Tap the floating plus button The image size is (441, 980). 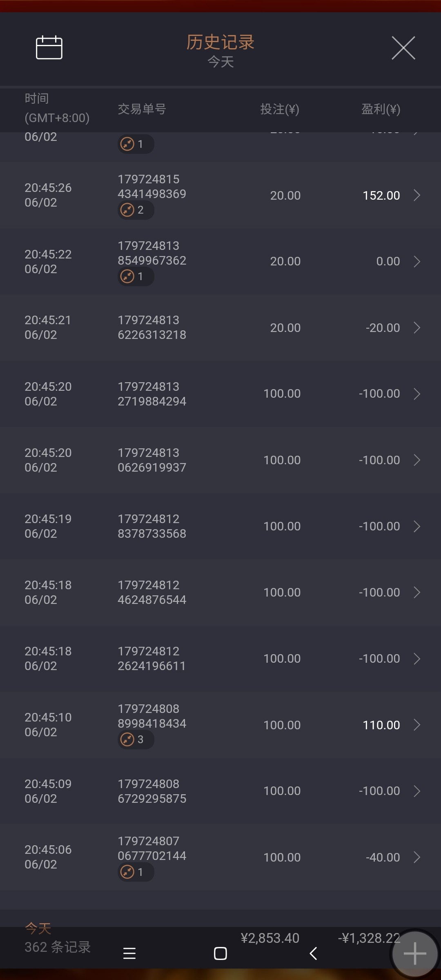[x=414, y=954]
